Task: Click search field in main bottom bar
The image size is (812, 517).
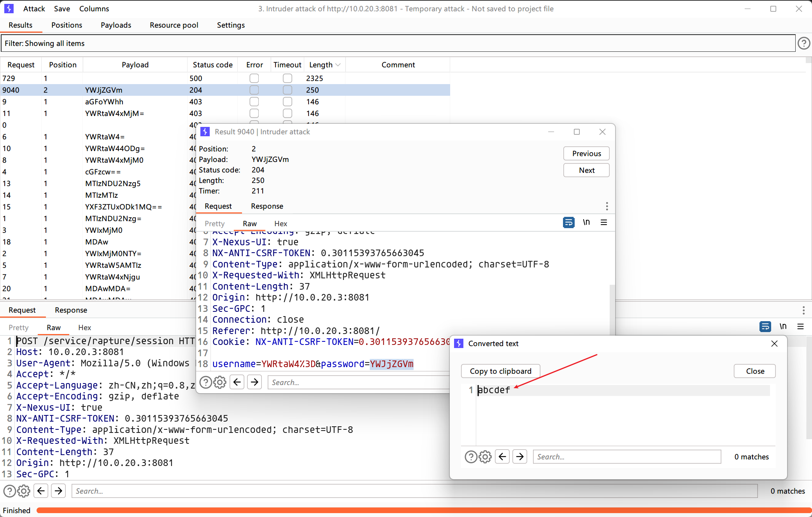Action: [x=414, y=491]
